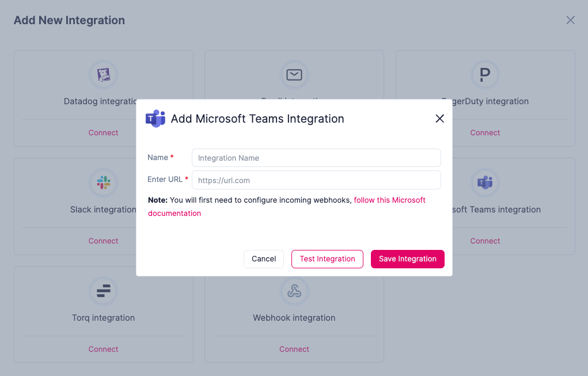Click the Test Integration button
This screenshot has width=588, height=376.
point(327,259)
